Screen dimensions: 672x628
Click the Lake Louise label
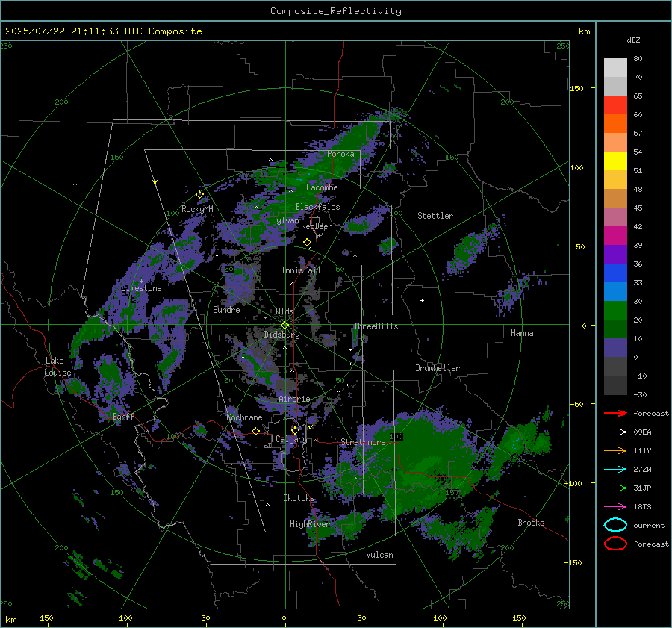click(x=57, y=367)
